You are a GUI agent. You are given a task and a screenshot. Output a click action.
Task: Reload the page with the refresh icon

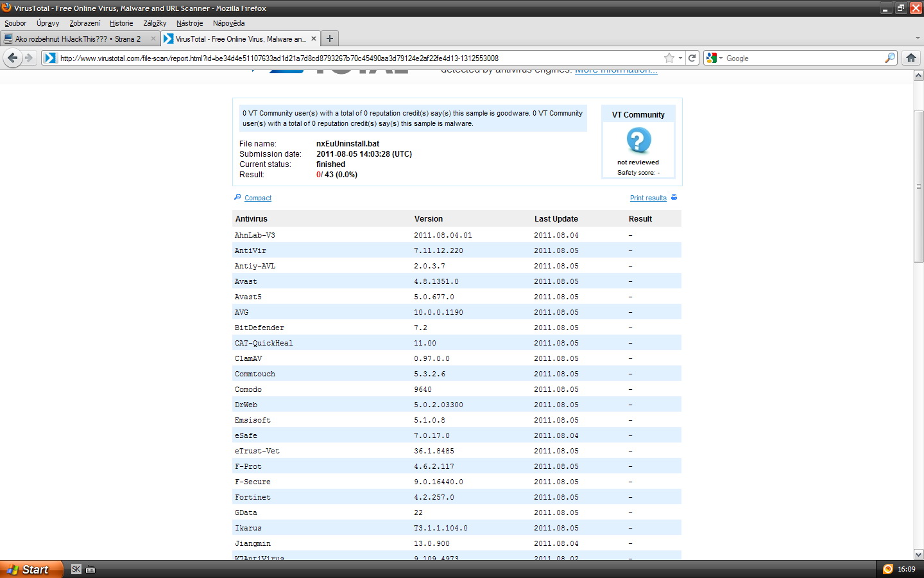692,58
